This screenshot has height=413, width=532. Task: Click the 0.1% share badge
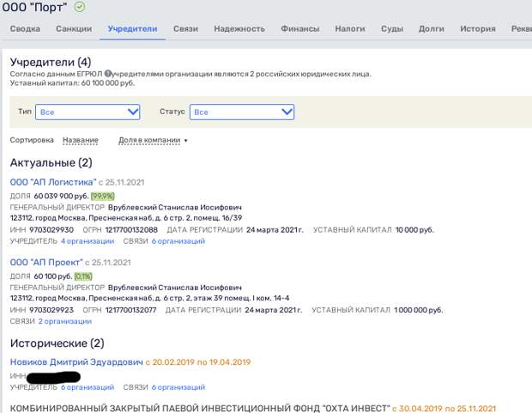[x=83, y=276]
